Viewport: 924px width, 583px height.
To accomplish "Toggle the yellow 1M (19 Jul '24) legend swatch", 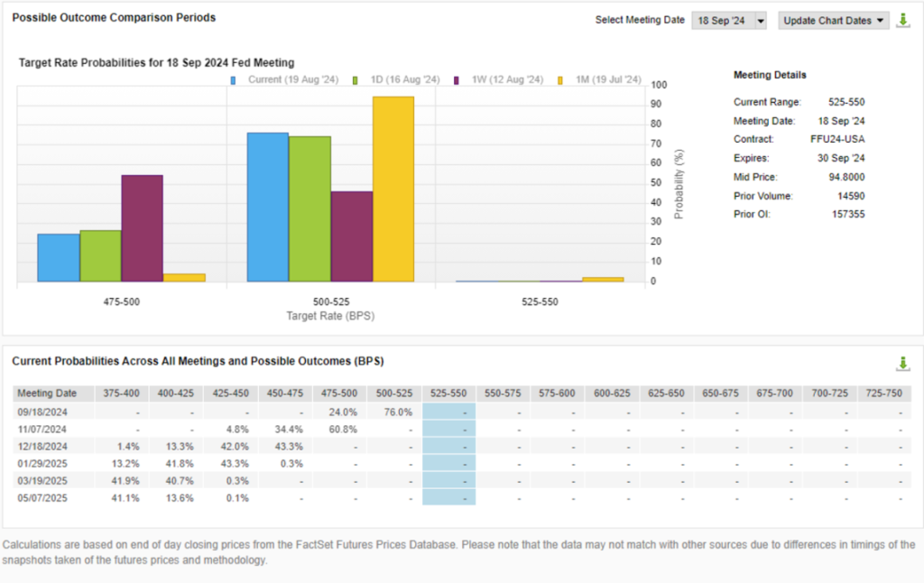I will point(560,80).
